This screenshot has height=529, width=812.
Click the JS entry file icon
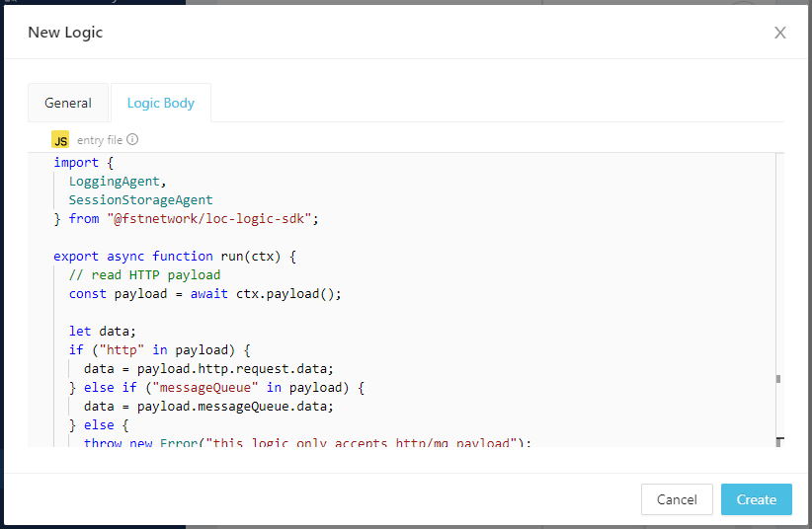coord(60,140)
